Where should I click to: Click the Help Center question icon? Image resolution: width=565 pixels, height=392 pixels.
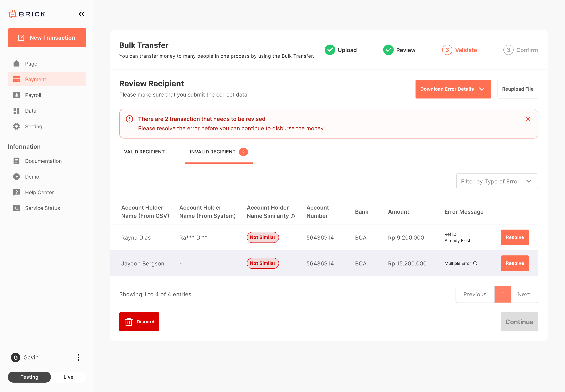click(x=16, y=192)
